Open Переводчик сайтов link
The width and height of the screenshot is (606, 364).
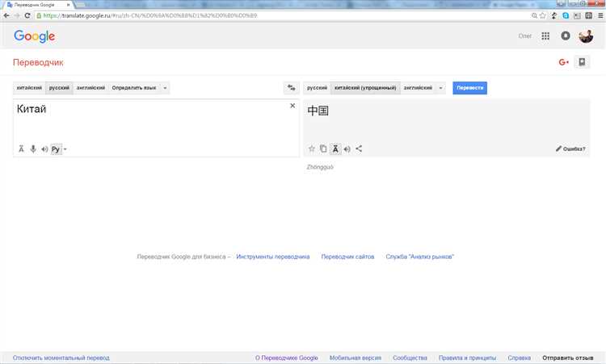click(x=347, y=257)
